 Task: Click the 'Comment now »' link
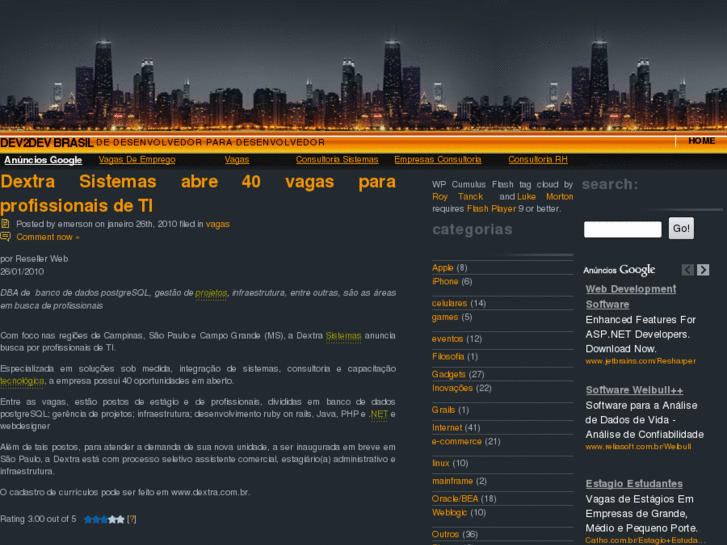pyautogui.click(x=48, y=237)
